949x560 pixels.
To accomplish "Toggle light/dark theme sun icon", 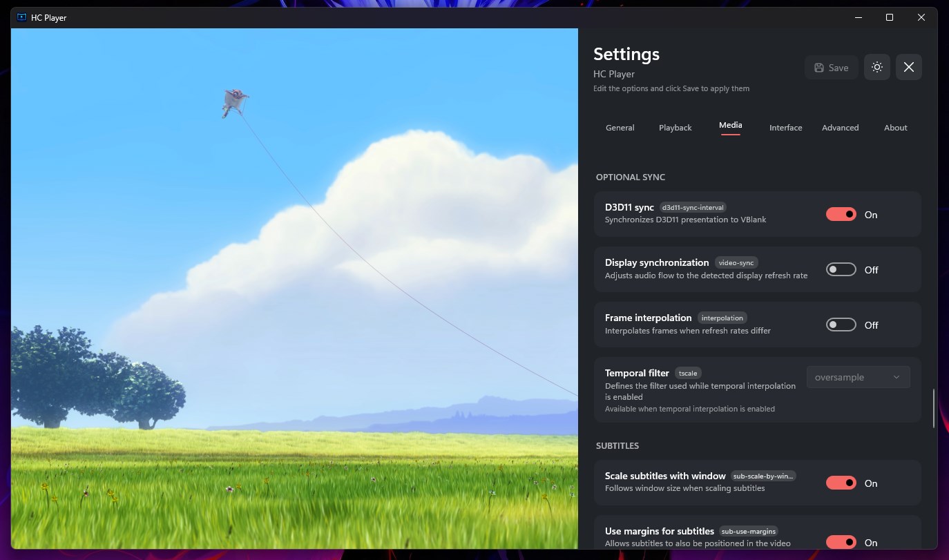I will tap(877, 68).
